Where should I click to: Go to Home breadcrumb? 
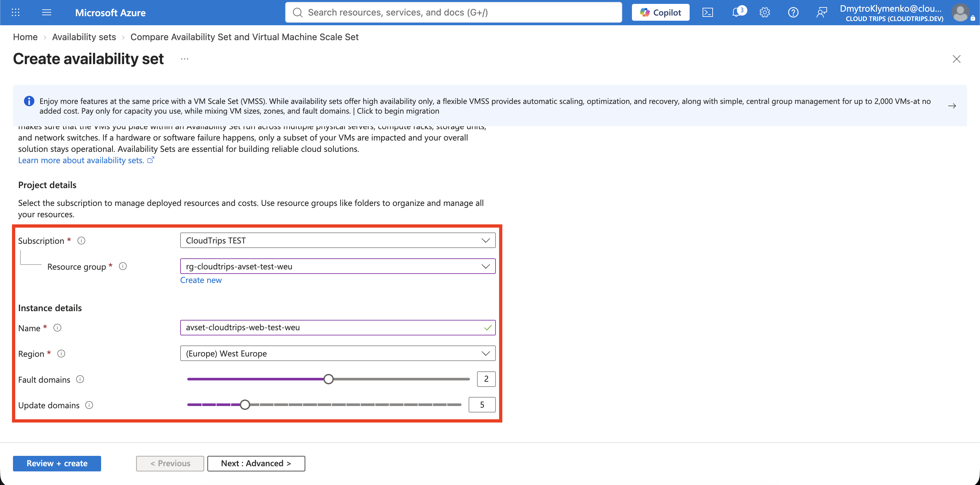(25, 37)
